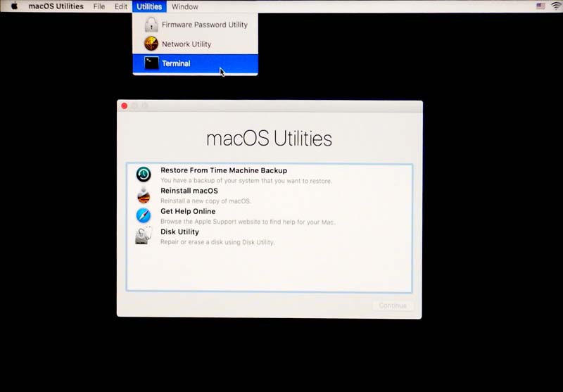
Task: Click the greyed-out Continue button
Action: click(393, 306)
